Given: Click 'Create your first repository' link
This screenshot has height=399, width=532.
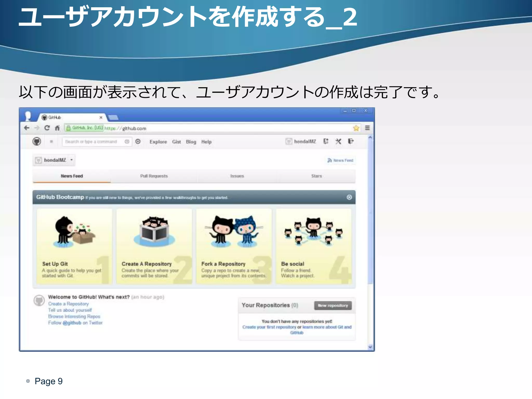Looking at the screenshot, I should click(269, 327).
